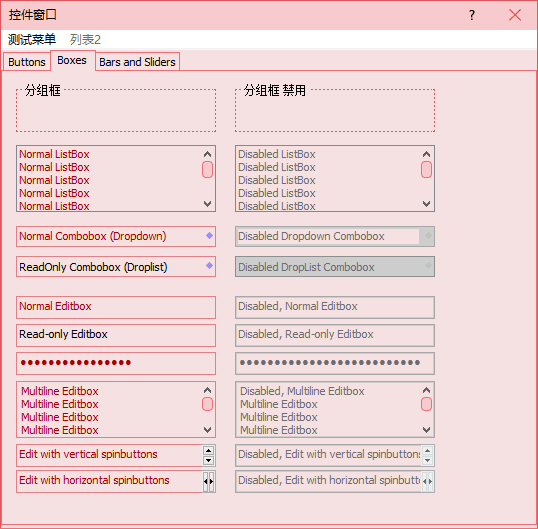Image resolution: width=538 pixels, height=529 pixels.
Task: Click scroll up arrow of Normal ListBox
Action: click(207, 154)
